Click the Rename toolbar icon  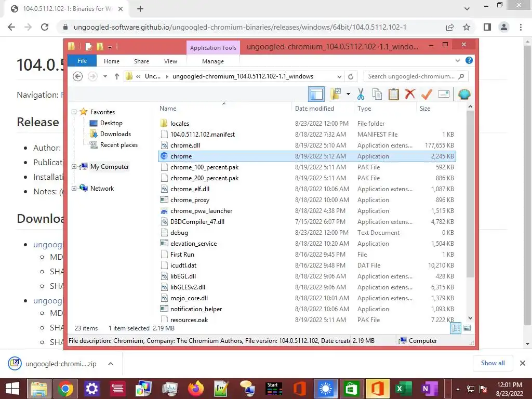444,94
